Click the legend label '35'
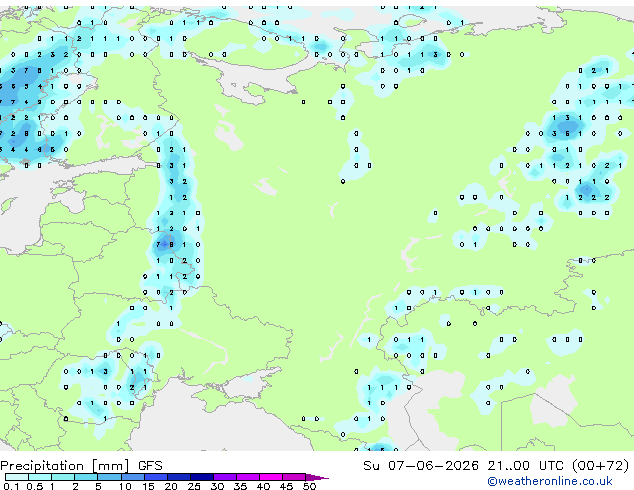The width and height of the screenshot is (634, 490). (240, 486)
